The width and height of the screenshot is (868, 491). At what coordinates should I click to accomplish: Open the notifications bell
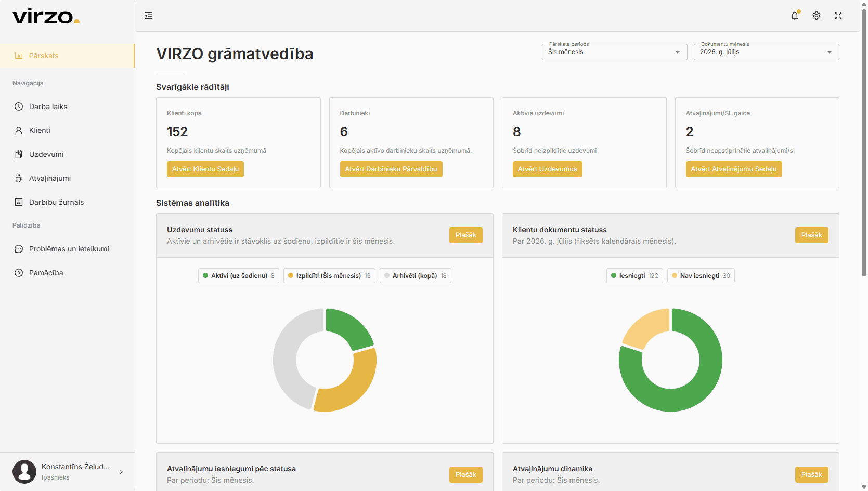pos(795,16)
